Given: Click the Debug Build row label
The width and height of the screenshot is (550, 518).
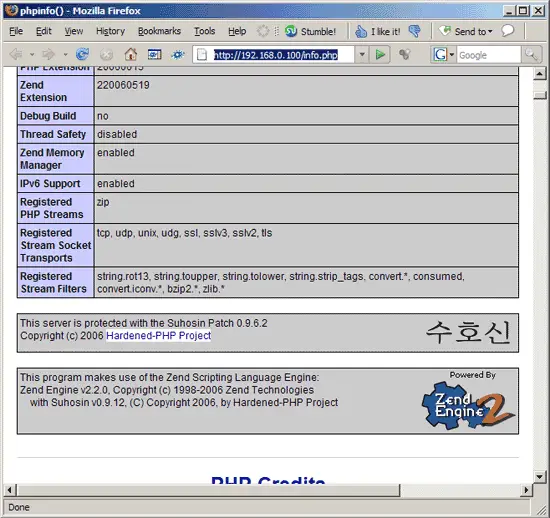Looking at the screenshot, I should pyautogui.click(x=48, y=116).
